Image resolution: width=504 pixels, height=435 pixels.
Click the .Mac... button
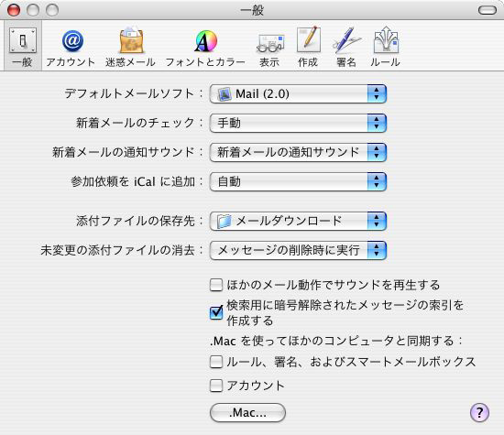[247, 412]
